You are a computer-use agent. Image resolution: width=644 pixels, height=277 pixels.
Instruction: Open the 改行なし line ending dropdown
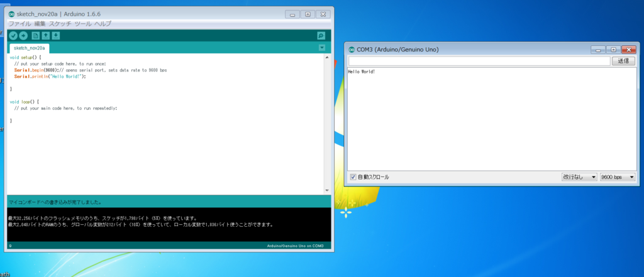pyautogui.click(x=579, y=177)
